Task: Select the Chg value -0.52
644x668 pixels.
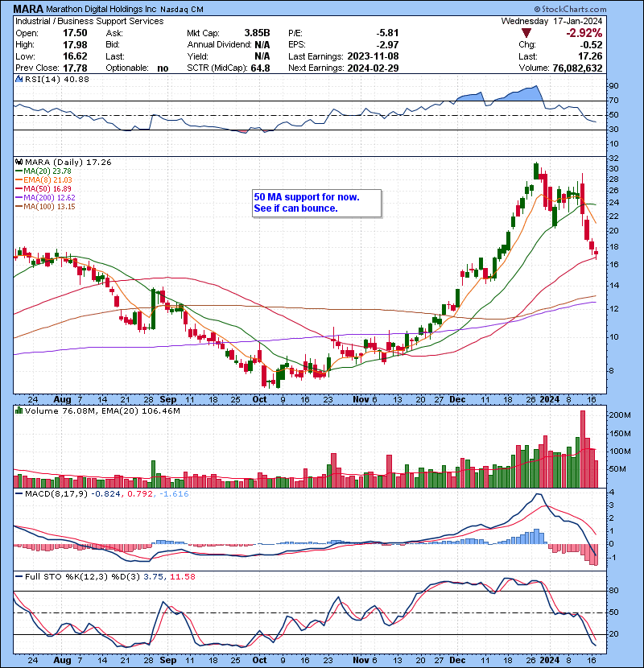Action: point(591,44)
